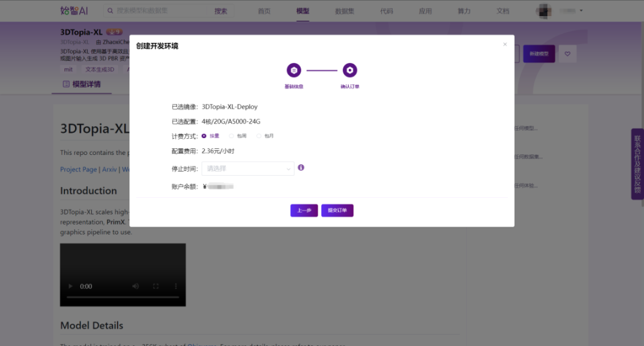Click the download count badge
Image resolution: width=644 pixels, height=346 pixels.
114,32
